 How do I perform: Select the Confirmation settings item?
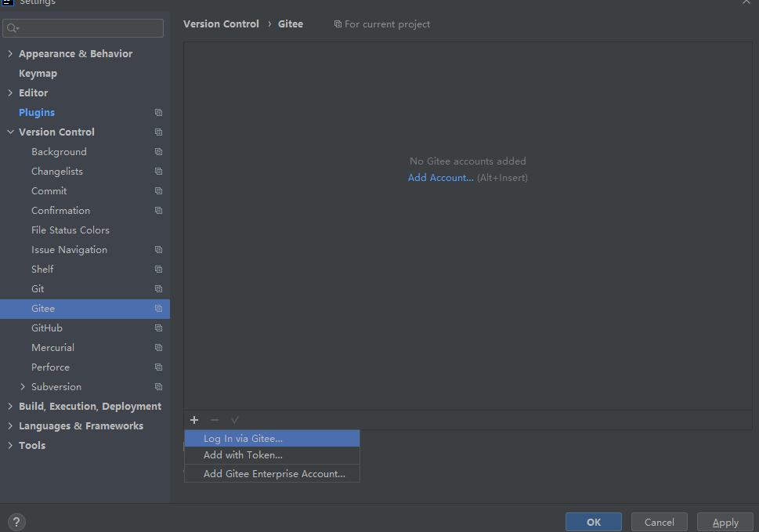point(60,211)
